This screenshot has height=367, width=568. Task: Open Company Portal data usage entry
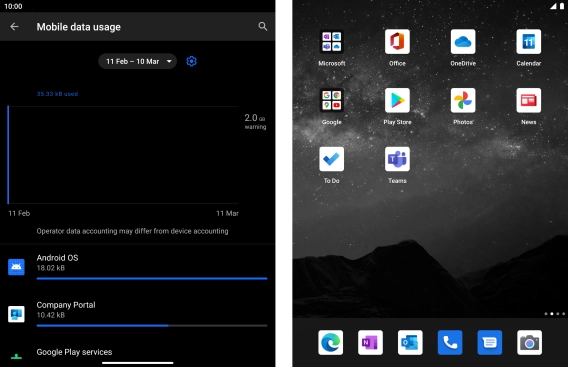(138, 314)
